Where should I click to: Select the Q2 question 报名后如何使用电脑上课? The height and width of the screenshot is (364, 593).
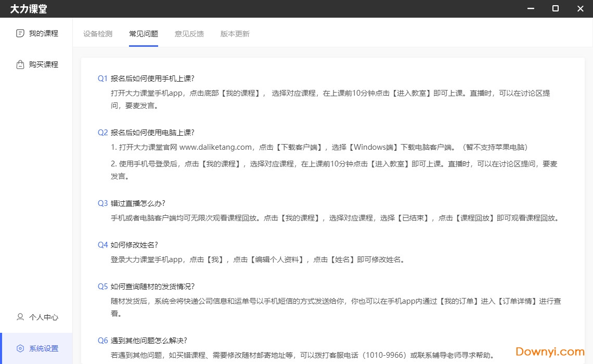pyautogui.click(x=152, y=133)
